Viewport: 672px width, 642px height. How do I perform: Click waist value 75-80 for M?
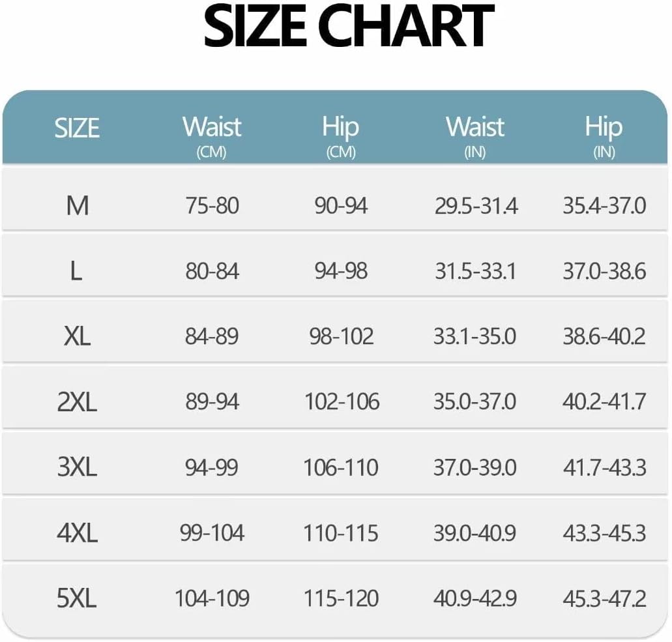(212, 206)
